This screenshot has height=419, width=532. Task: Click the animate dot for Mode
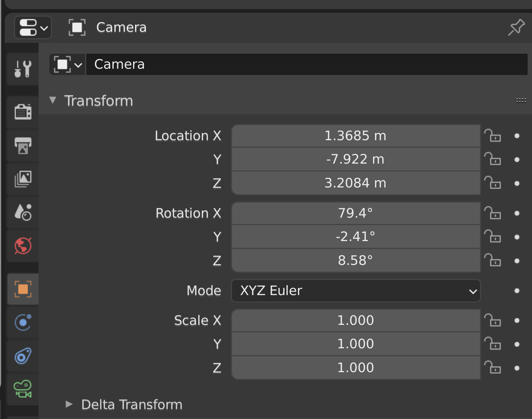point(517,291)
